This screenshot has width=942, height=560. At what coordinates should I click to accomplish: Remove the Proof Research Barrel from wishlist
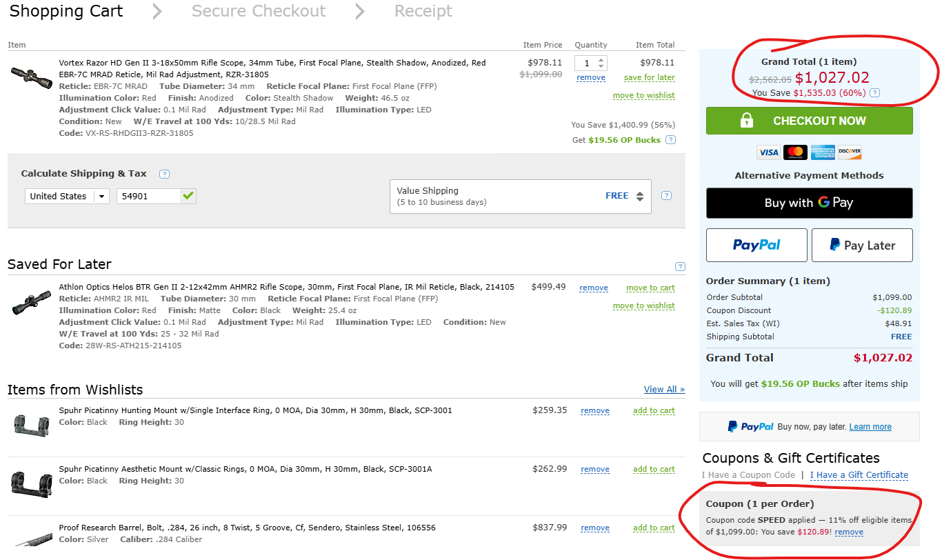pyautogui.click(x=595, y=528)
